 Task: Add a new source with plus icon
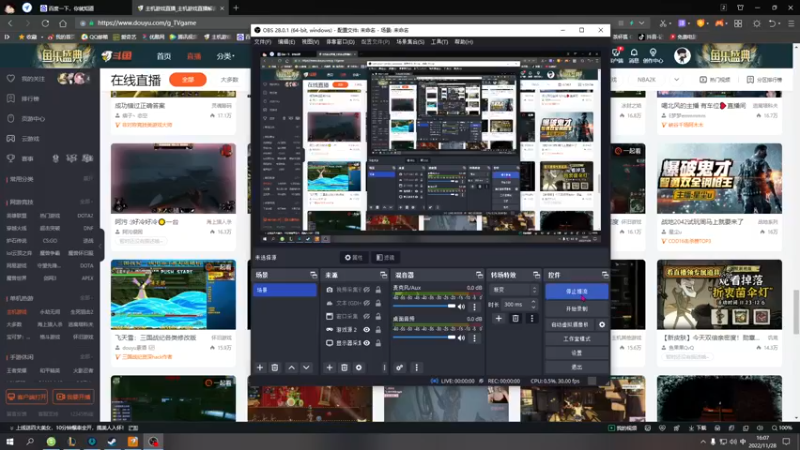[329, 367]
